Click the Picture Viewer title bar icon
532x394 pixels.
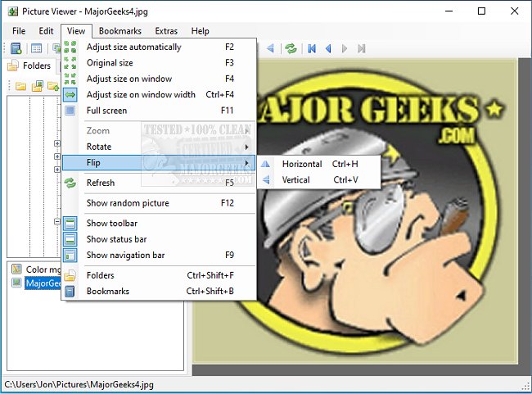(x=13, y=11)
